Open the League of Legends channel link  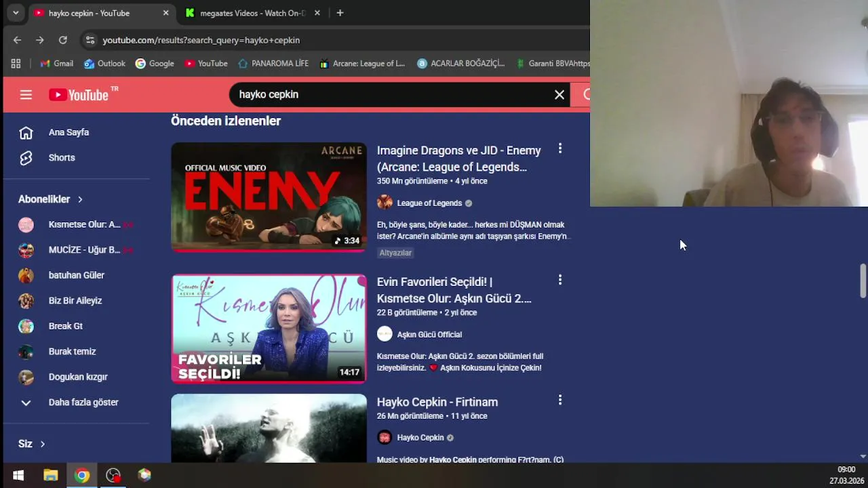[x=429, y=203]
